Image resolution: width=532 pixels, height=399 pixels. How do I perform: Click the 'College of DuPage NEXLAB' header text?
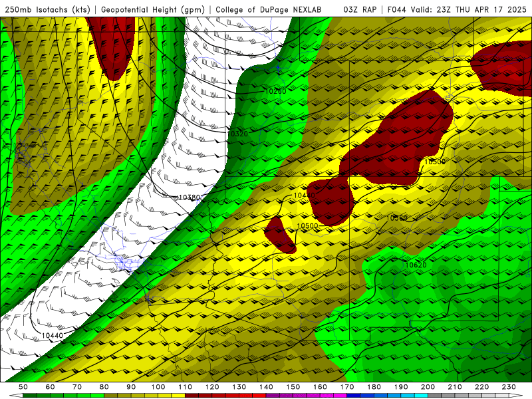click(x=269, y=9)
